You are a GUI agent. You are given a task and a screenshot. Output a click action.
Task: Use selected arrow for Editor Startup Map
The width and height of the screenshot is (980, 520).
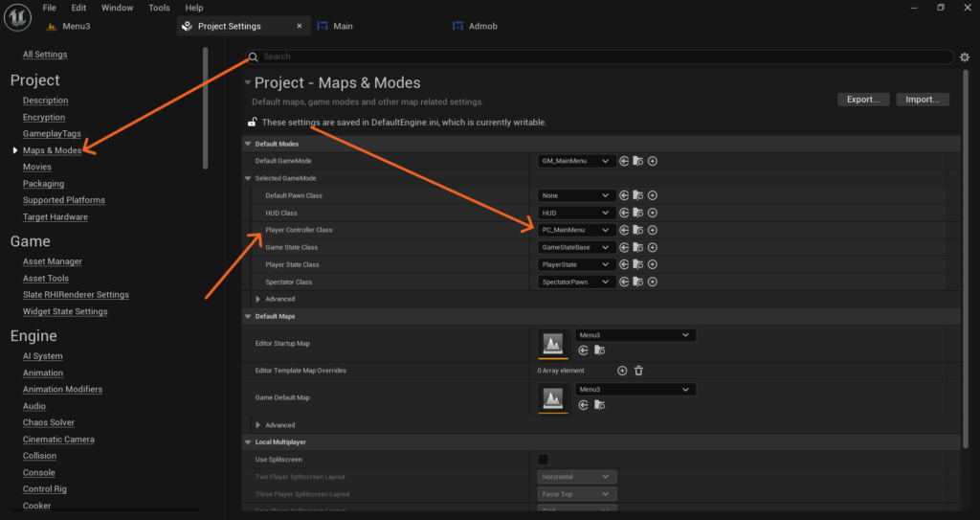(x=583, y=350)
